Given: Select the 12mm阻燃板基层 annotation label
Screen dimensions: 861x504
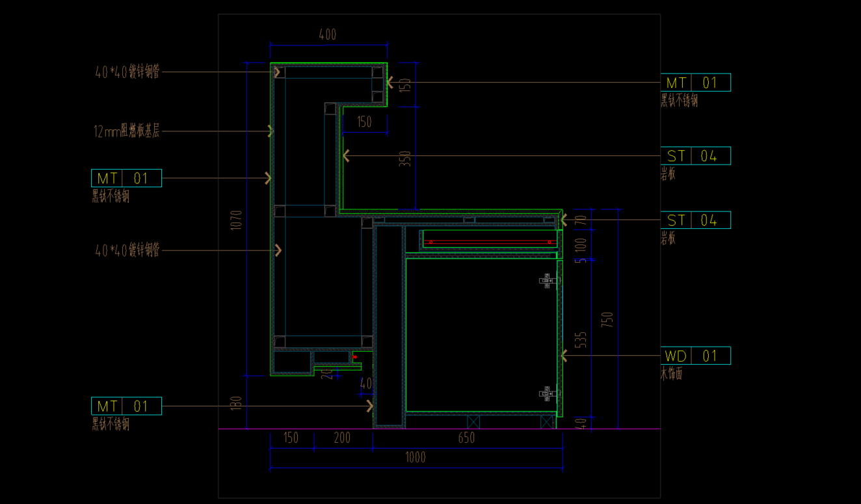Looking at the screenshot, I should click(x=127, y=132).
